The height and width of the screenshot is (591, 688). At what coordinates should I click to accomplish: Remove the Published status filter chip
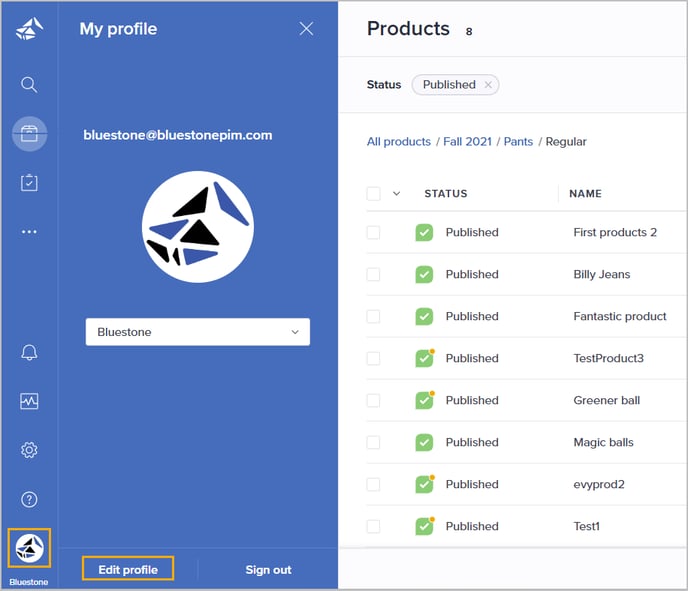(x=488, y=85)
